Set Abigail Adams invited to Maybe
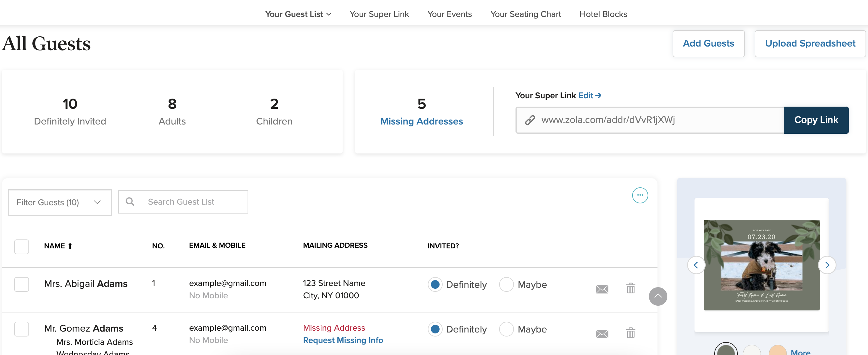 [x=506, y=284]
